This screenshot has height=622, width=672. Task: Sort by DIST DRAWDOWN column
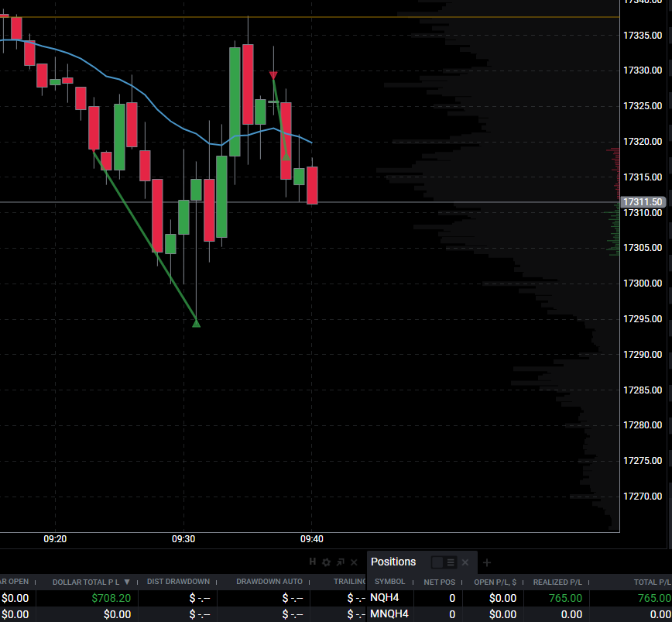(178, 581)
